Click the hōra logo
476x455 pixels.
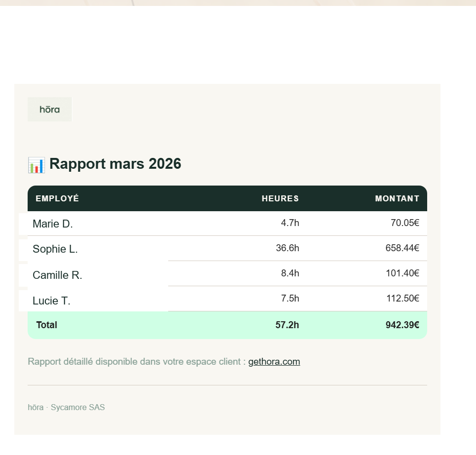click(49, 109)
